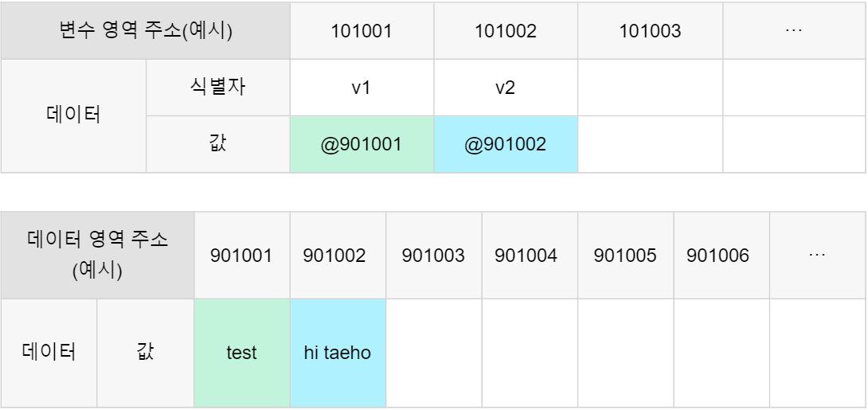Select the 901004 data address cell
The image size is (868, 410).
click(530, 255)
